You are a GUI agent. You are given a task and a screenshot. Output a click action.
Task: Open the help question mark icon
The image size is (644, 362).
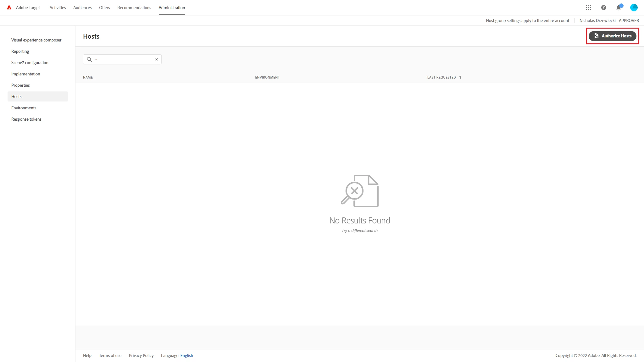[603, 8]
